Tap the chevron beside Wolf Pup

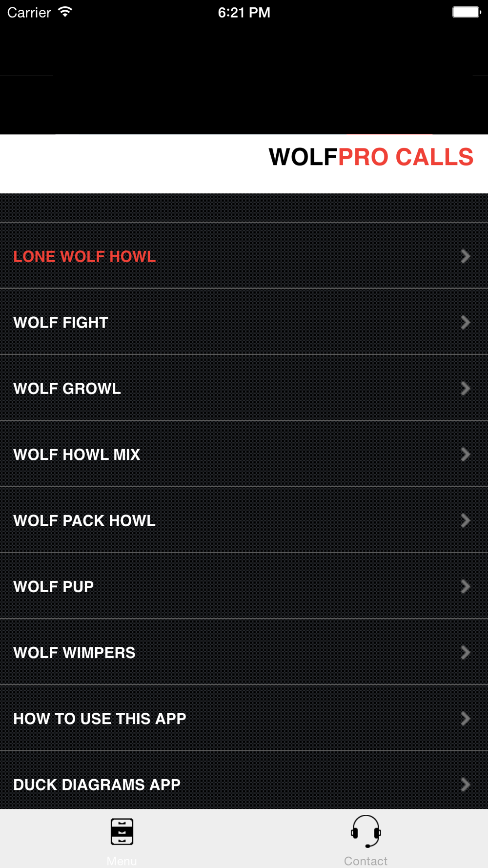point(466,586)
